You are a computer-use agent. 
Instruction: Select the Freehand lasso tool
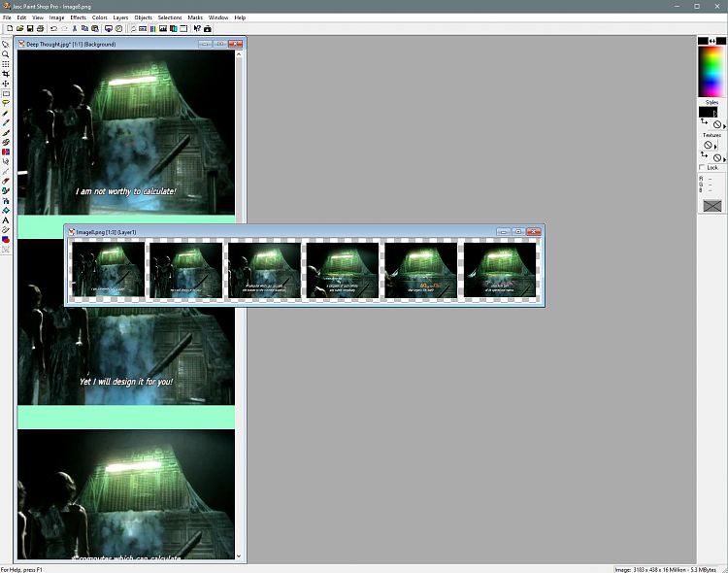[6, 103]
